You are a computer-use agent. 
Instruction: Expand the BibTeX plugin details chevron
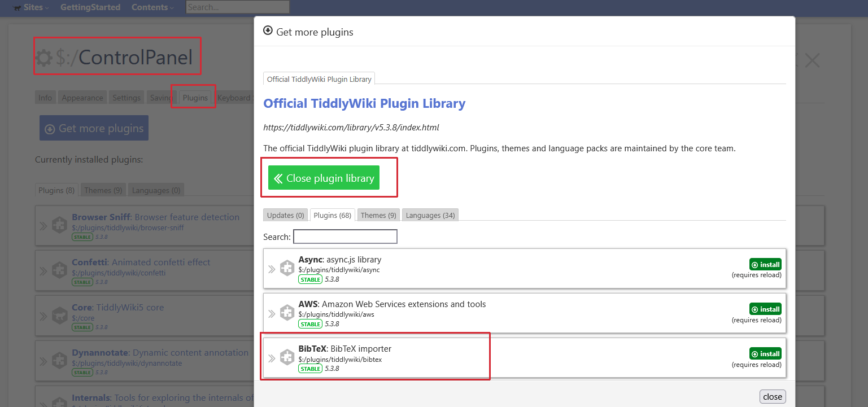[x=272, y=358]
